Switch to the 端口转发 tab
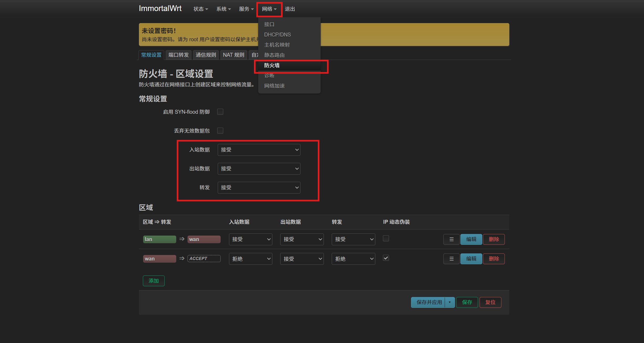The width and height of the screenshot is (644, 343). click(179, 55)
